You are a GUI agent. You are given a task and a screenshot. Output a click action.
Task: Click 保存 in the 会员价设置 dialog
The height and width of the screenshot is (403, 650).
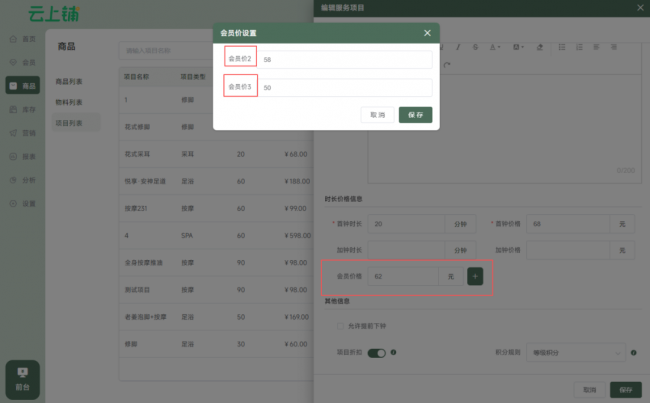[415, 115]
